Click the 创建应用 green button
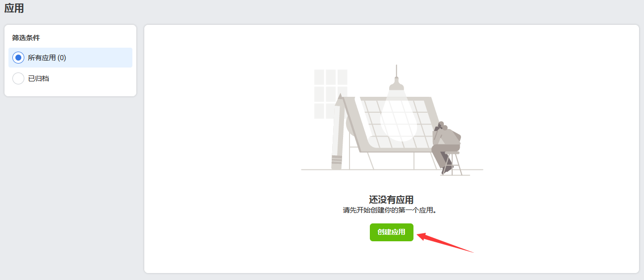 coord(391,232)
